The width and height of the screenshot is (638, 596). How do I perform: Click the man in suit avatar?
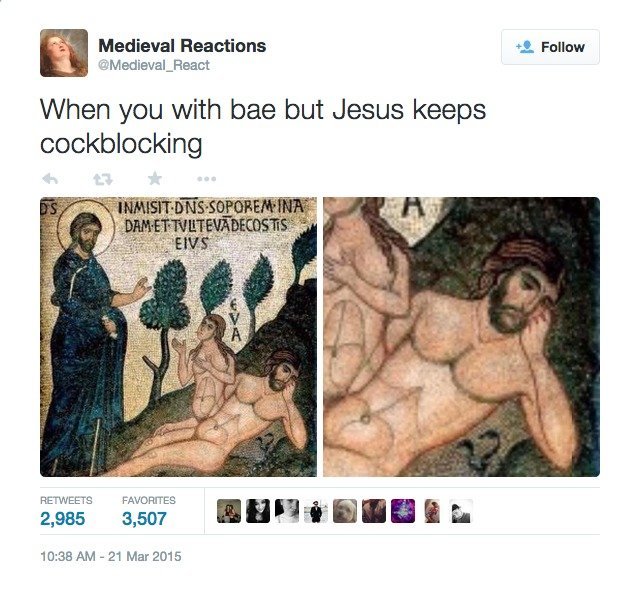pos(316,511)
